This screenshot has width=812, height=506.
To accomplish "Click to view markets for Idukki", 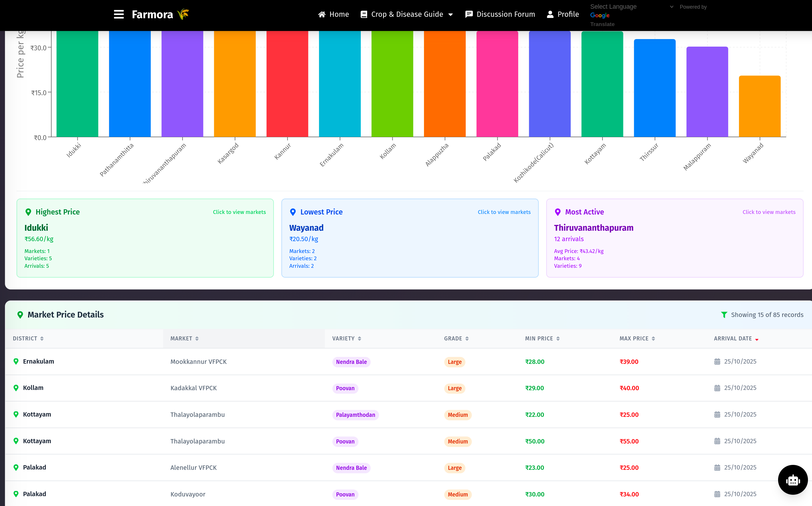I will tap(239, 212).
